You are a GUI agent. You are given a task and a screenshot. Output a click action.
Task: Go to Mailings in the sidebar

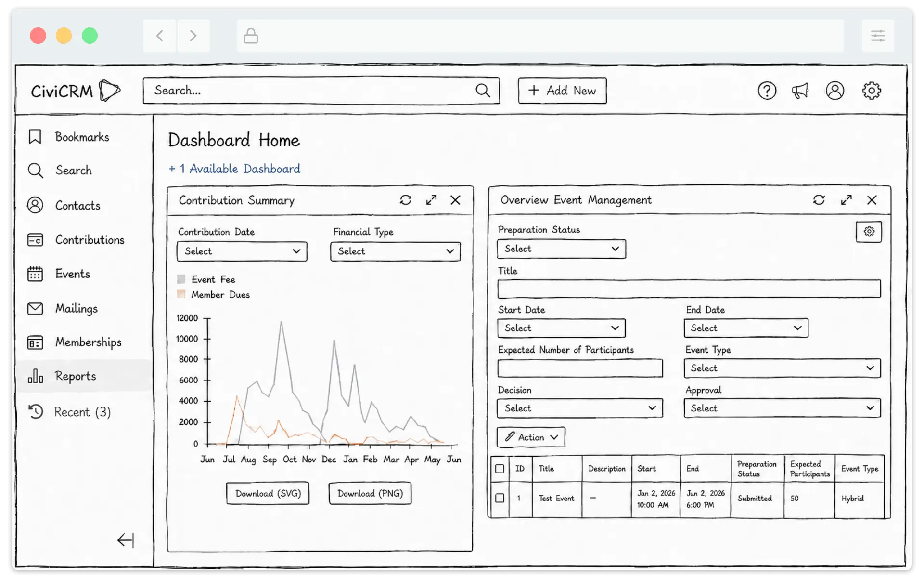click(x=77, y=308)
